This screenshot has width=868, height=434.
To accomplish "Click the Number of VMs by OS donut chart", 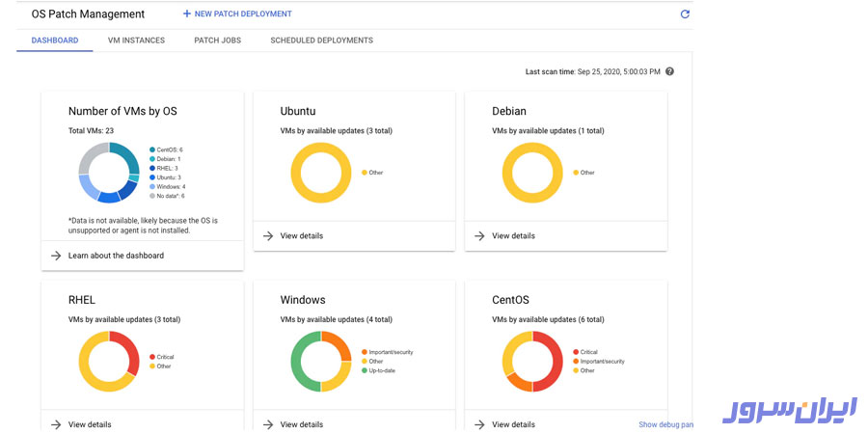I will (x=109, y=173).
